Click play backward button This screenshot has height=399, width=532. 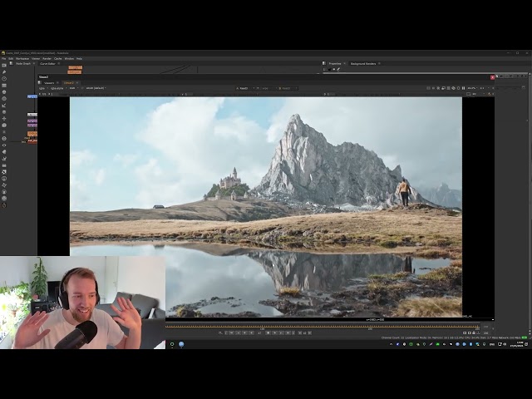(251, 333)
